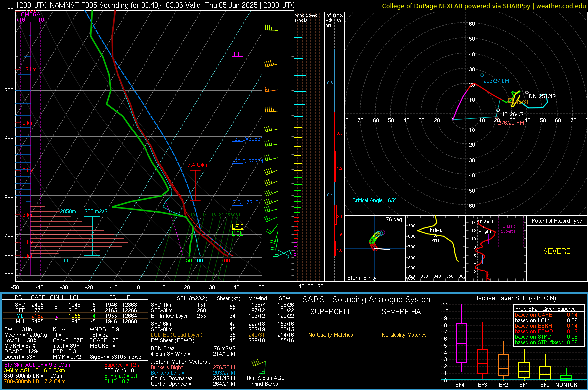Click the 7.4 C/km lapse rate label
The image size is (588, 390).
click(198, 165)
